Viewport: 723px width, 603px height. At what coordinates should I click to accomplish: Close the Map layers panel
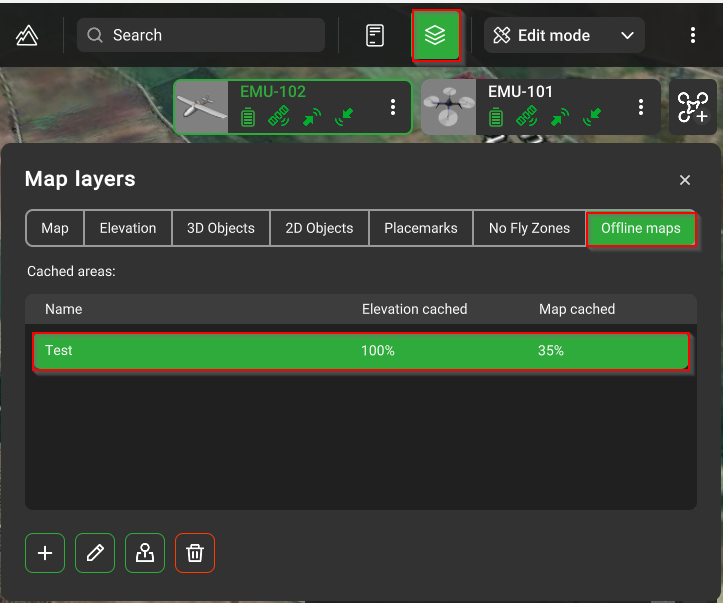(x=685, y=180)
